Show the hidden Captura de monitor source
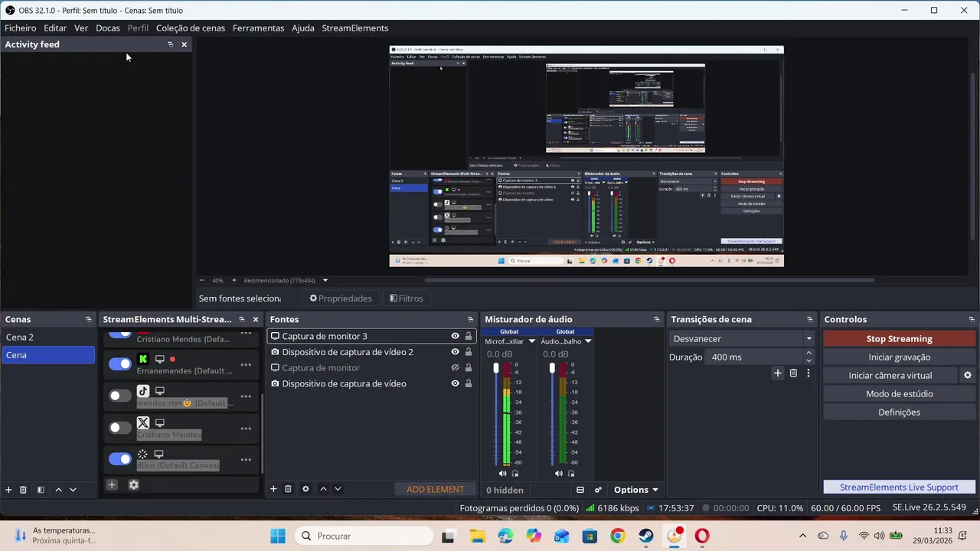This screenshot has width=980, height=551. [x=455, y=368]
